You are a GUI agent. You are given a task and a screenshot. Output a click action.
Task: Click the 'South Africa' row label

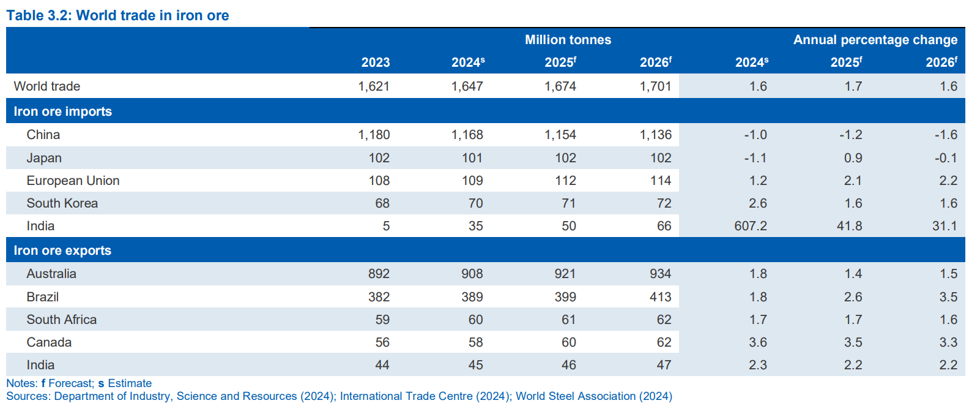[x=62, y=320]
